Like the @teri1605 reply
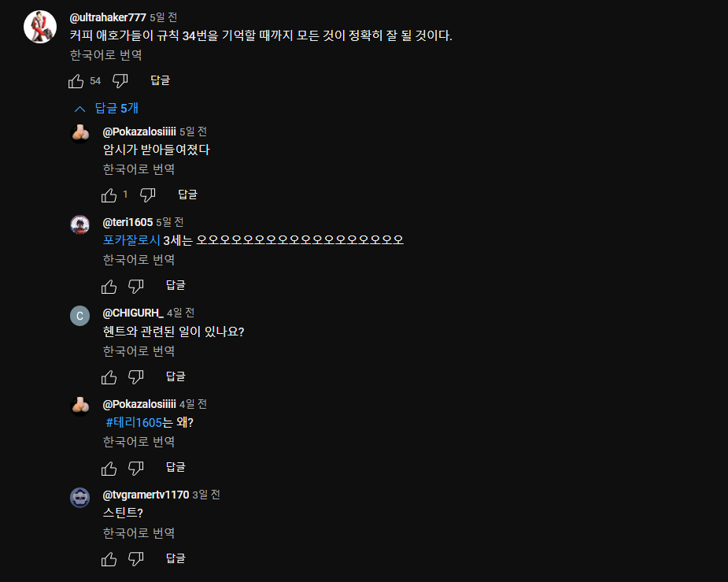728x582 pixels. (x=109, y=286)
